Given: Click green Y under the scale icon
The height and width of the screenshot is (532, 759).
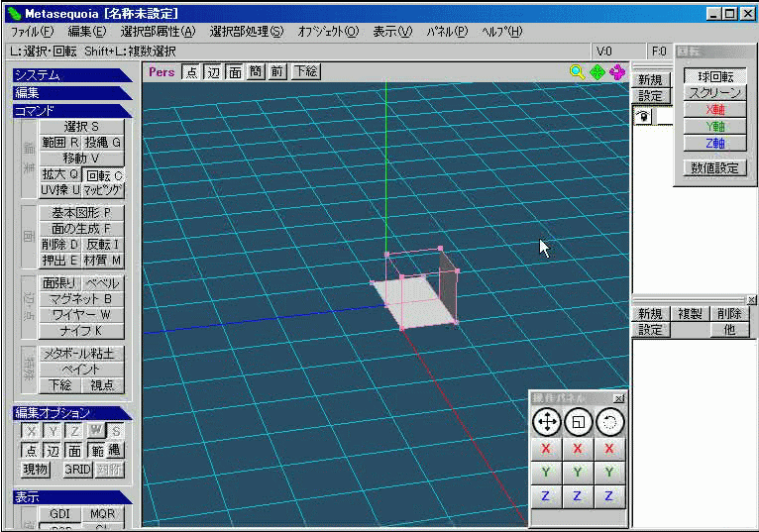Looking at the screenshot, I should coord(578,473).
